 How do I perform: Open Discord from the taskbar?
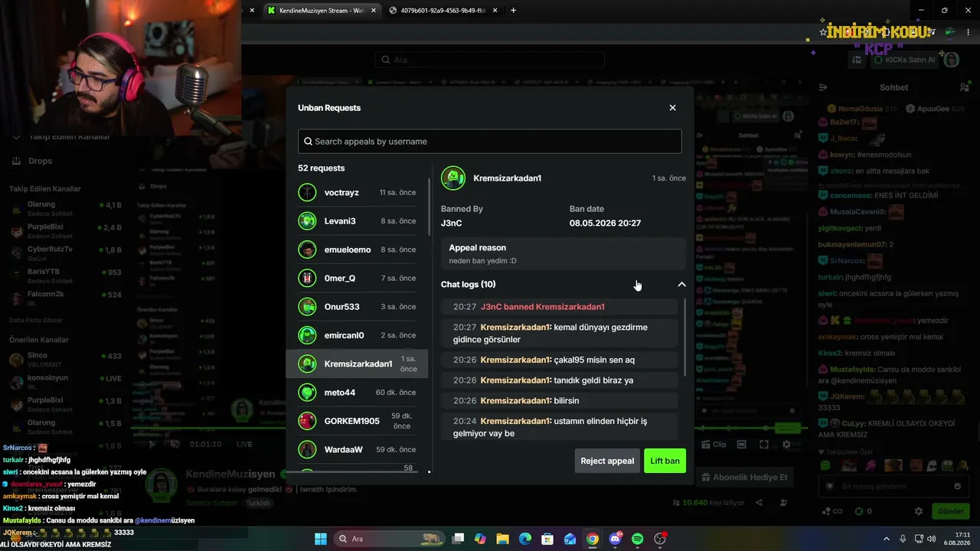tap(615, 539)
